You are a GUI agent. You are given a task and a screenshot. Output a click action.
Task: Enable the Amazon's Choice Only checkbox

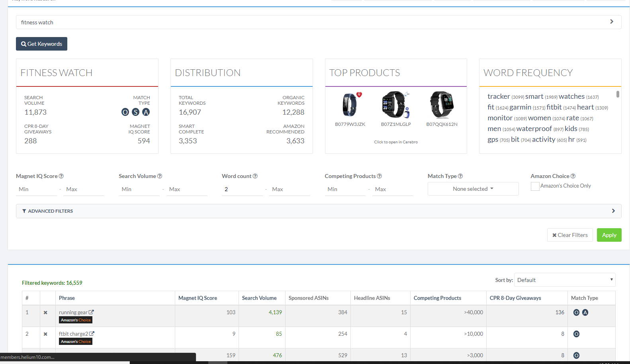tap(535, 186)
